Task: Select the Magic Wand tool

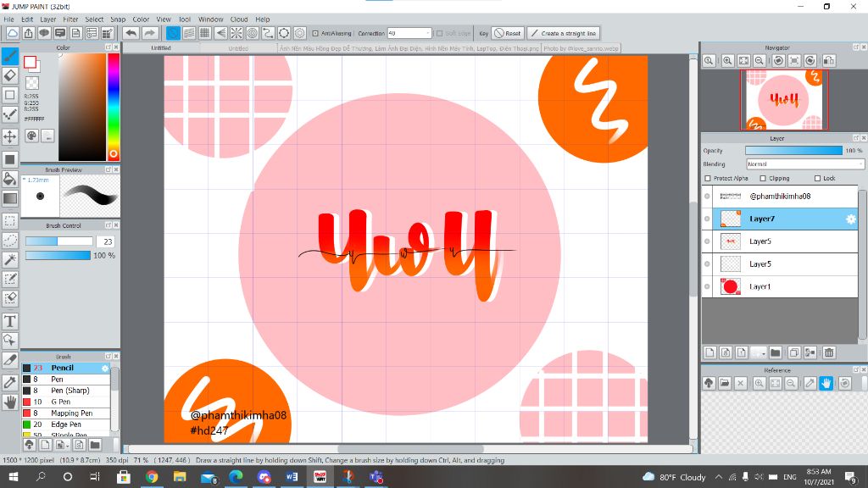Action: (x=10, y=259)
